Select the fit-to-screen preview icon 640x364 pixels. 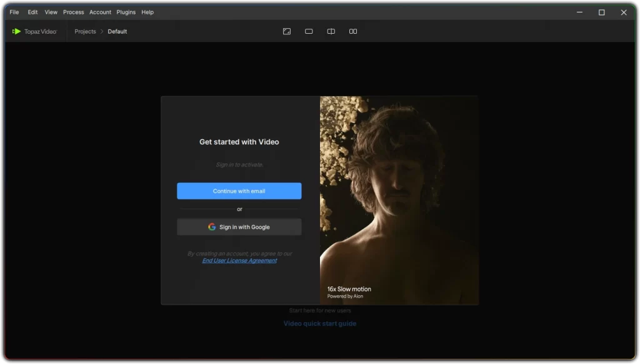pyautogui.click(x=286, y=31)
